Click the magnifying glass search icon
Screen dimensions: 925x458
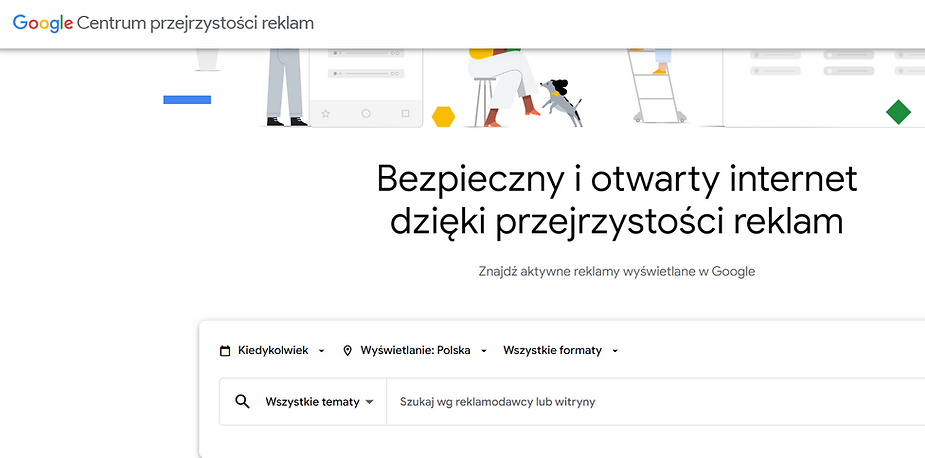pyautogui.click(x=242, y=402)
